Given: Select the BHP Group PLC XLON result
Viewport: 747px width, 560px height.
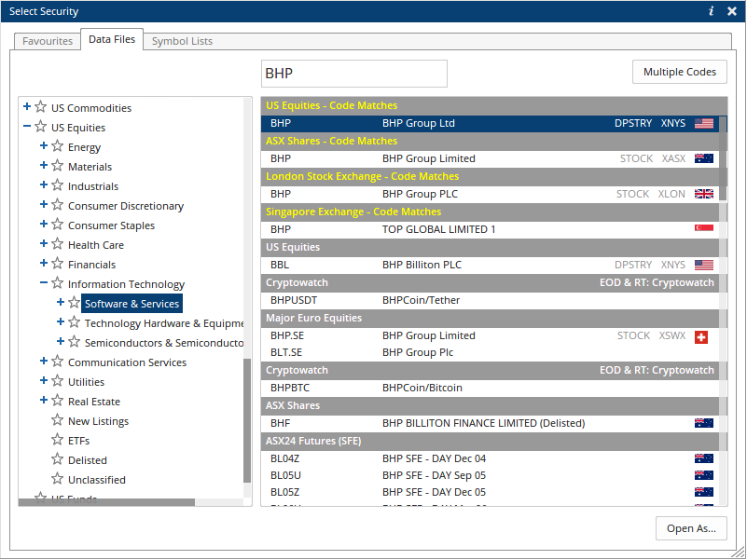Looking at the screenshot, I should coord(490,194).
